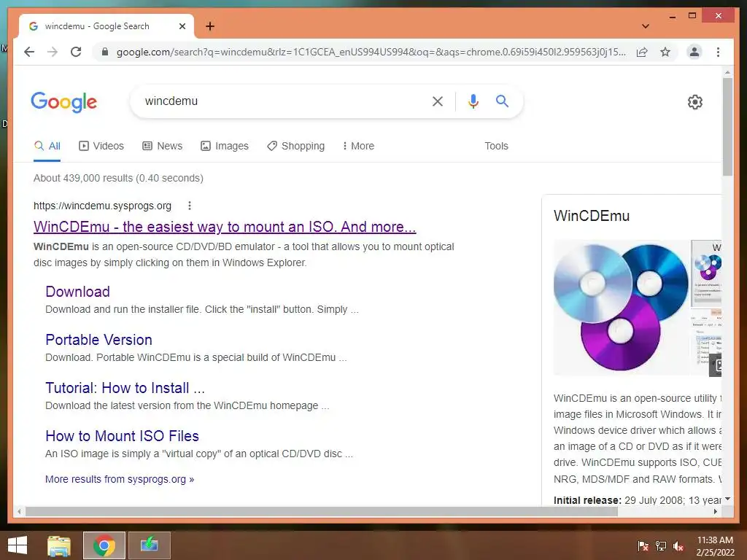Switch to the Images tab
This screenshot has width=747, height=560.
(x=225, y=146)
